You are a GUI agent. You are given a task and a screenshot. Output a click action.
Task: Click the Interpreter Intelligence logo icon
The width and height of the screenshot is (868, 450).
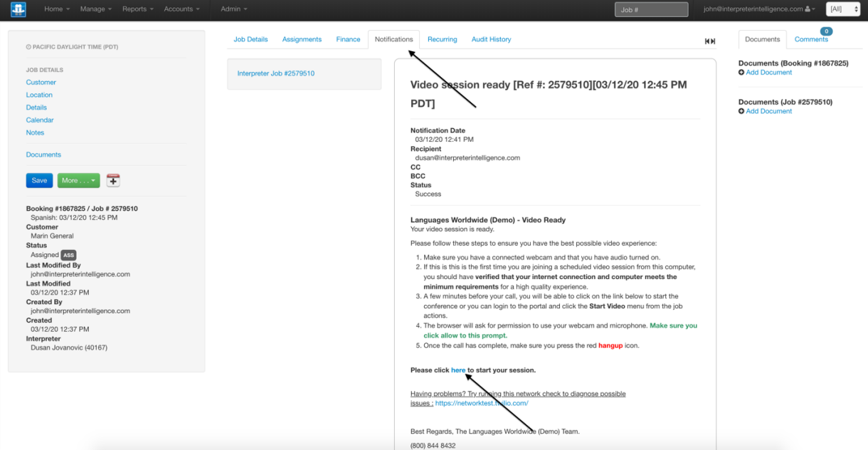[18, 10]
